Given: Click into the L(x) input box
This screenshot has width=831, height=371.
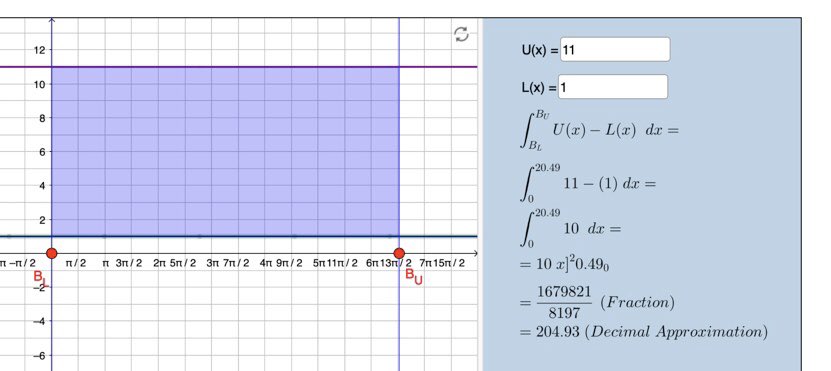Looking at the screenshot, I should (613, 87).
